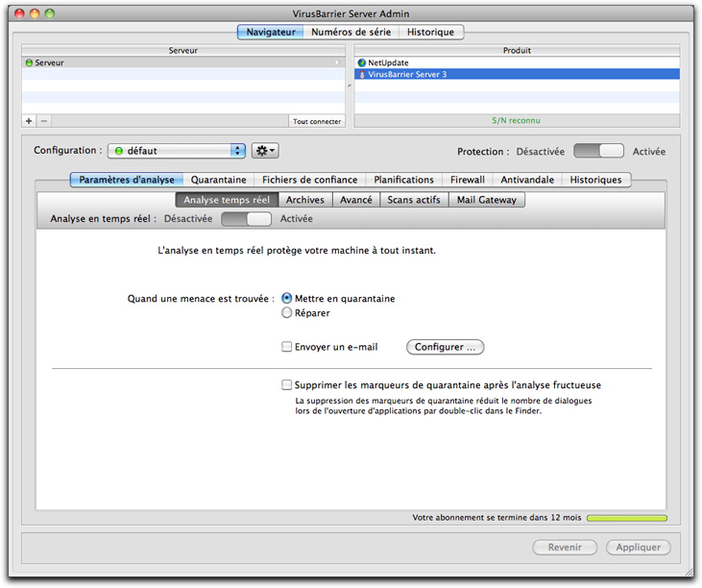Select the Paramètres d'analyse tab
Screen dimensions: 702x588
[x=127, y=180]
